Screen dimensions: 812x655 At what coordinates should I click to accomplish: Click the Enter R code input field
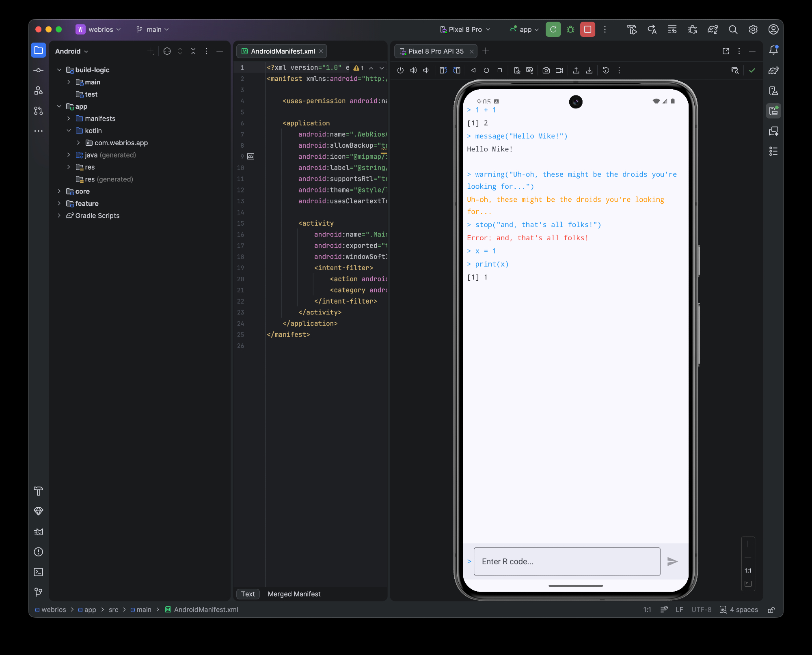point(567,562)
